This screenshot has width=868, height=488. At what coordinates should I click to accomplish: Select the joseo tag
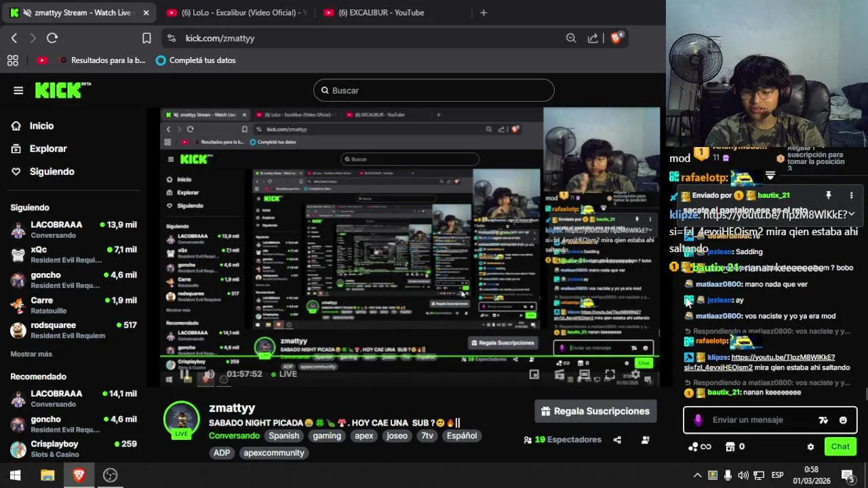click(397, 436)
